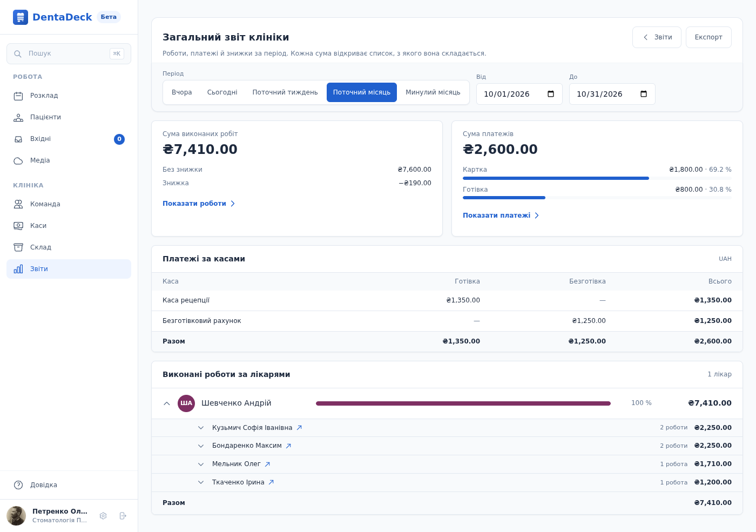Viewport: 756px width, 532px height.
Task: Expand the Бондаренко Максим row
Action: point(201,446)
